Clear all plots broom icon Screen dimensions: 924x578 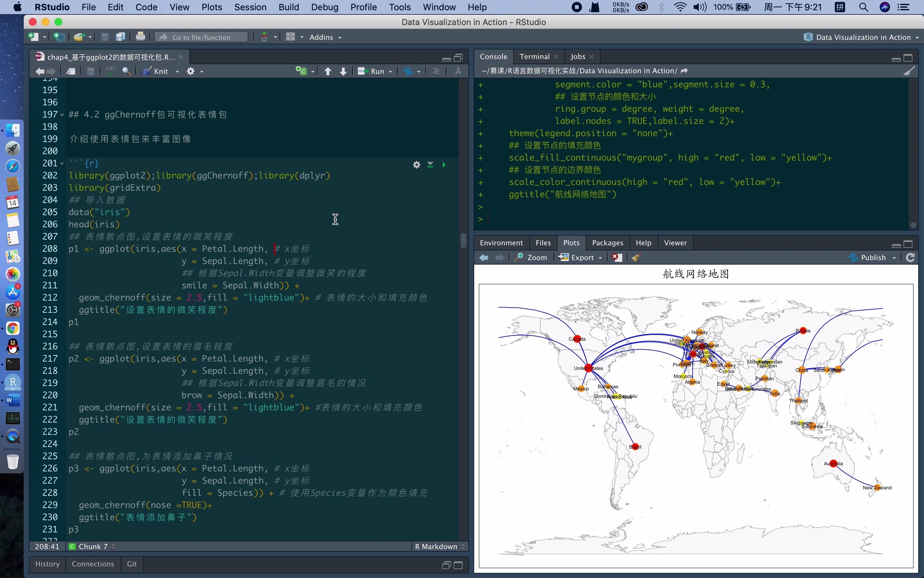click(x=636, y=258)
